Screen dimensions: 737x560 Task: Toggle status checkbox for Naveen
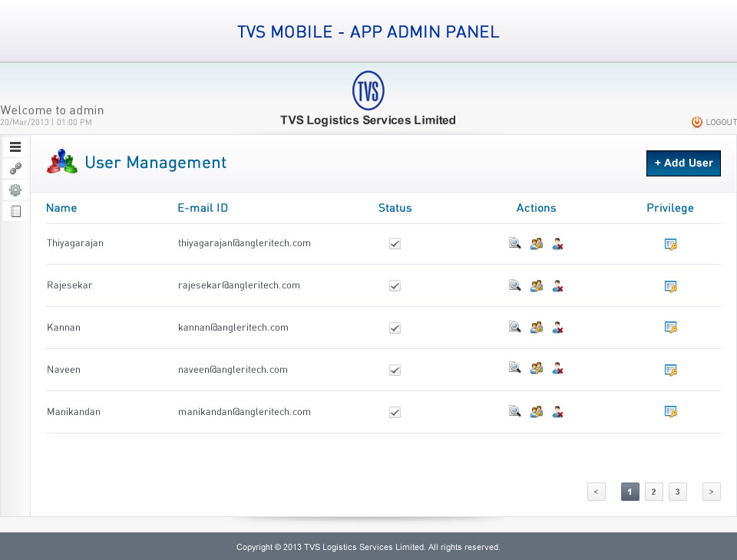(x=395, y=371)
